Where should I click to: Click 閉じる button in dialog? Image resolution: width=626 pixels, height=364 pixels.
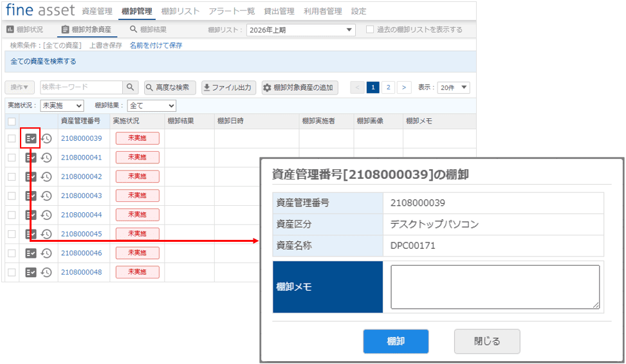coord(487,341)
